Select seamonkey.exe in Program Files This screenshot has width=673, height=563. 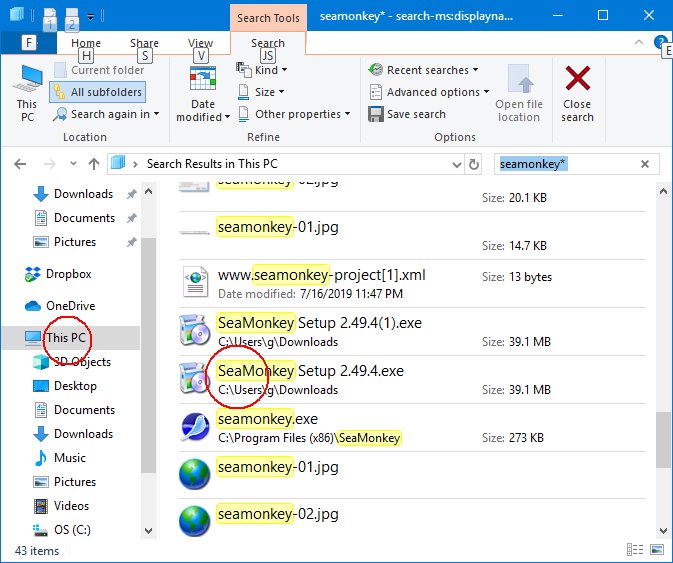click(412, 428)
